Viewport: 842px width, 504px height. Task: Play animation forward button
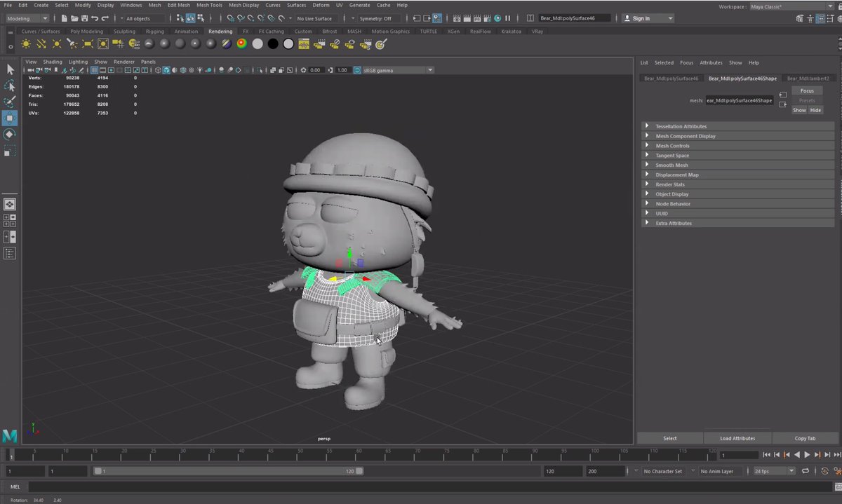tap(807, 455)
